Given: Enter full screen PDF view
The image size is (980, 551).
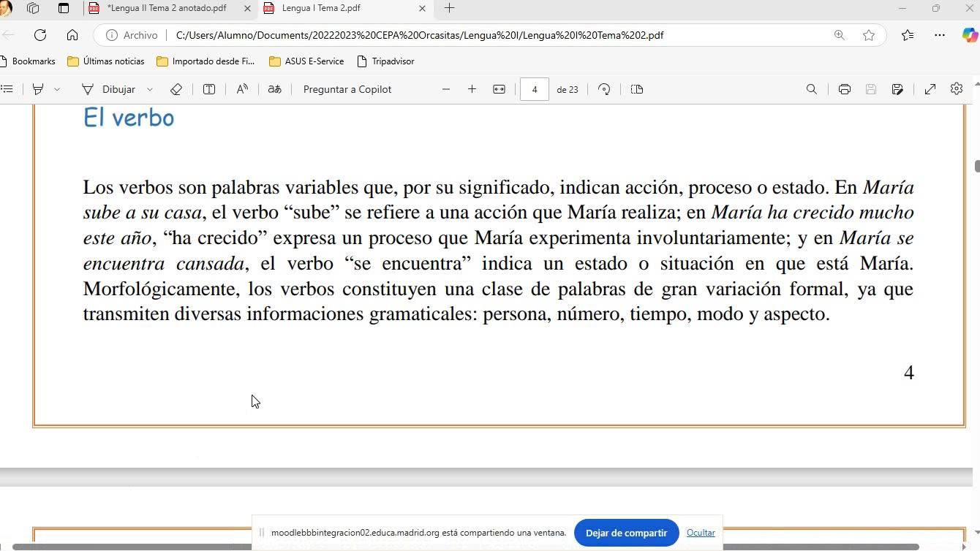Looking at the screenshot, I should [930, 89].
